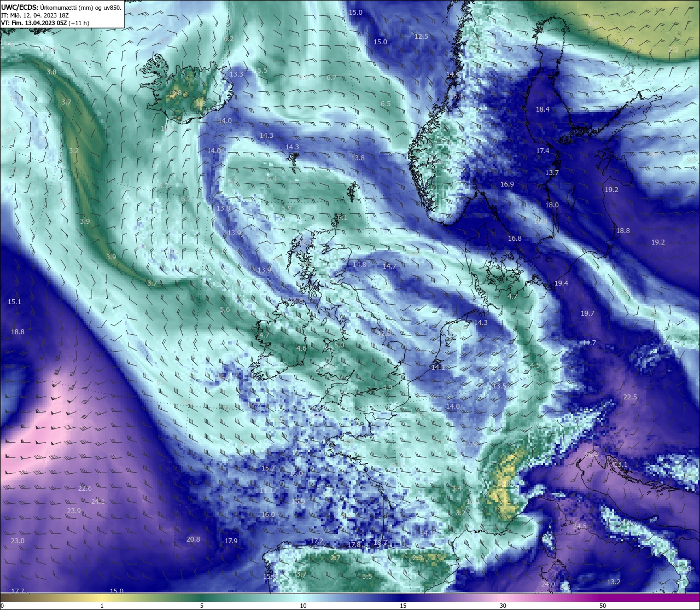
Task: Click the '6.5' value on the map
Action: [x=386, y=104]
